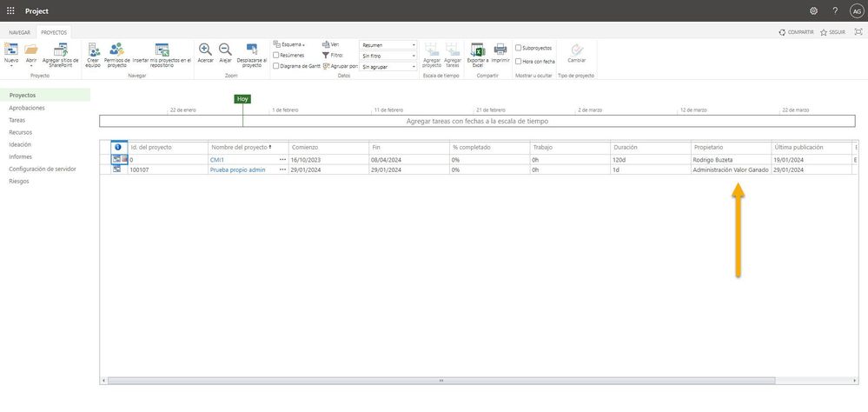Zoom out with Alejar

[225, 53]
